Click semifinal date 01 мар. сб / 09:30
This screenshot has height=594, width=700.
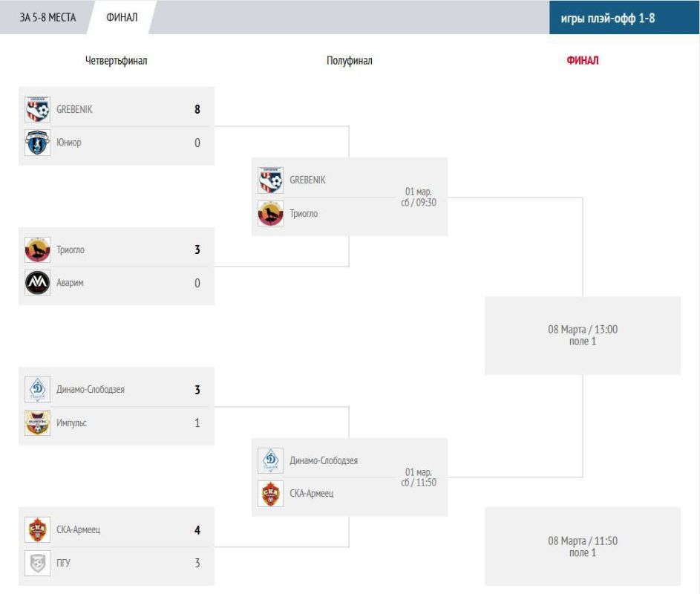point(419,197)
